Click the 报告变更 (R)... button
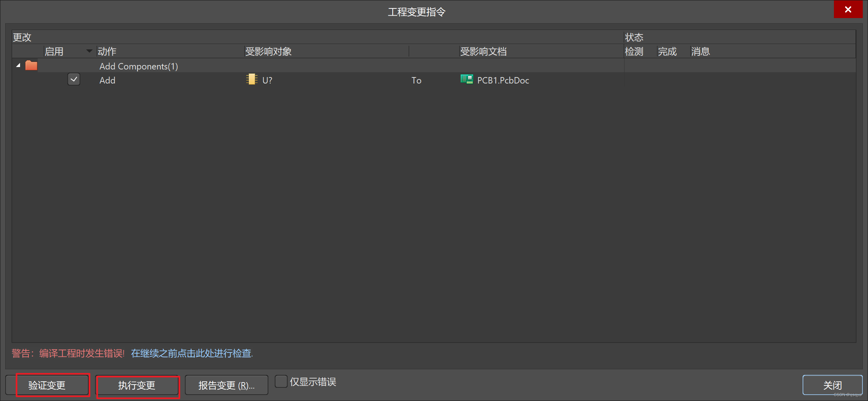The height and width of the screenshot is (401, 868). pyautogui.click(x=227, y=385)
